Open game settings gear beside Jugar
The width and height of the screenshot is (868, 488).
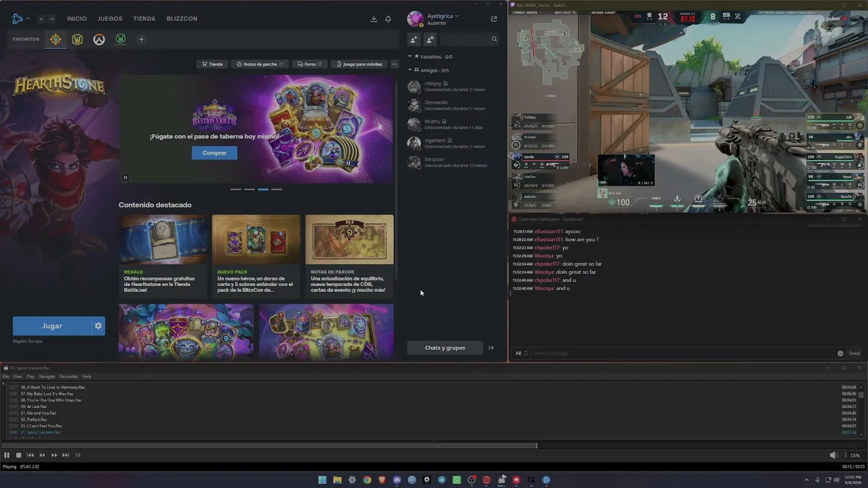[x=98, y=326]
